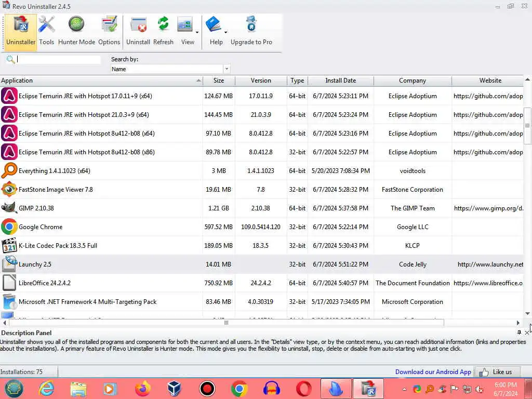Expand the View dropdown arrow
This screenshot has width=532, height=399.
197,33
